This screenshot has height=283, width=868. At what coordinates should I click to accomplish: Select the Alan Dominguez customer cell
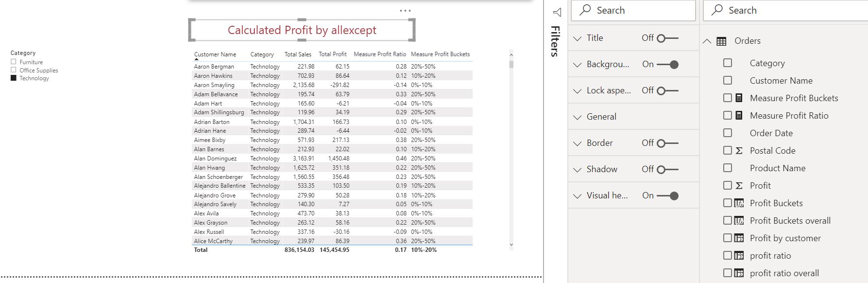point(215,159)
